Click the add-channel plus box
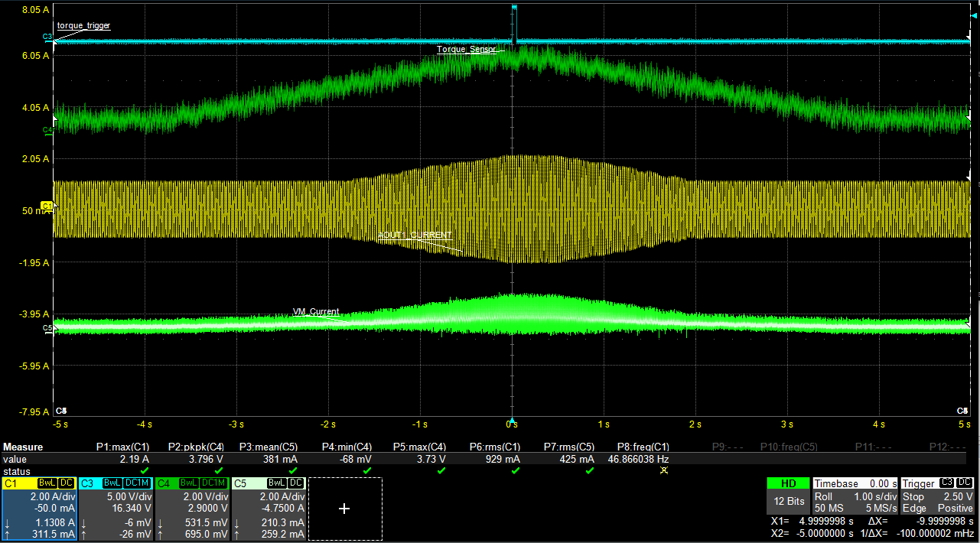980x543 pixels. point(344,509)
